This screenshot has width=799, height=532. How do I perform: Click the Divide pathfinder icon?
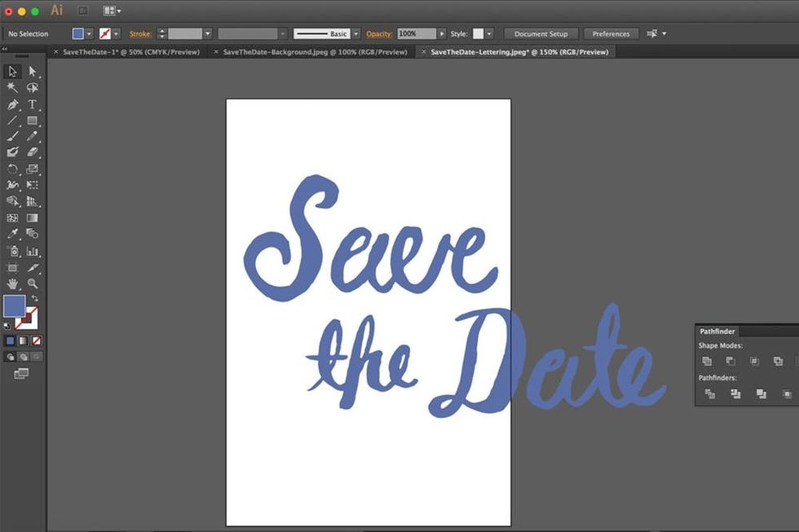pyautogui.click(x=709, y=394)
